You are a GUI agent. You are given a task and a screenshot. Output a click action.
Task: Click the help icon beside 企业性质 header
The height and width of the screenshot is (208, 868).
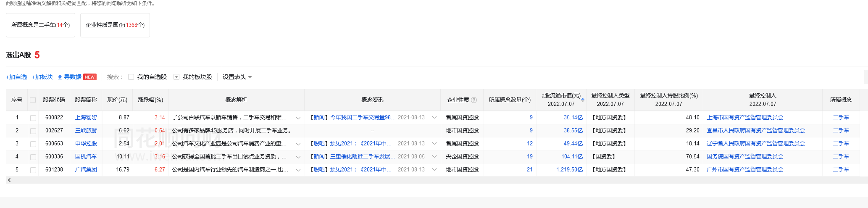coord(474,100)
